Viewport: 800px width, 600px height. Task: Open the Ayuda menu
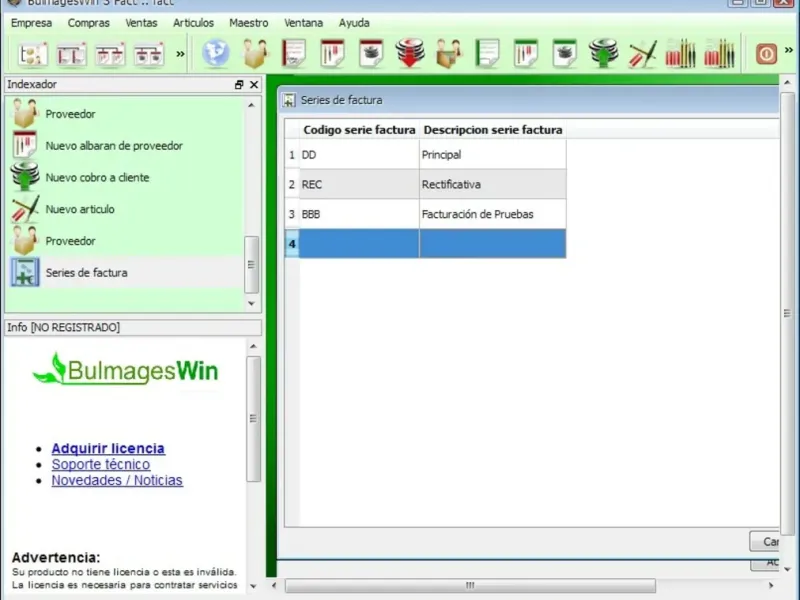pos(354,23)
